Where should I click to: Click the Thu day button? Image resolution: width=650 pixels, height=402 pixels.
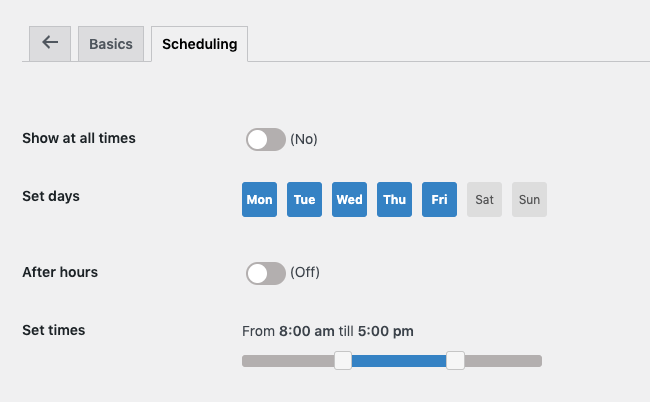394,199
